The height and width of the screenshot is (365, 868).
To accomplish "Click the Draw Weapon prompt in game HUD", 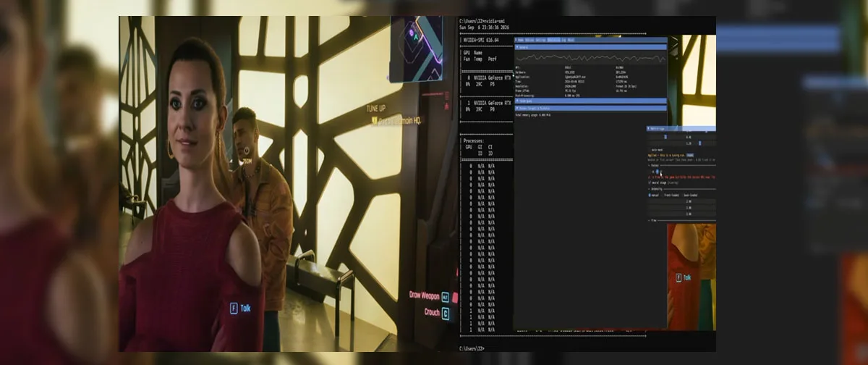I will point(429,296).
